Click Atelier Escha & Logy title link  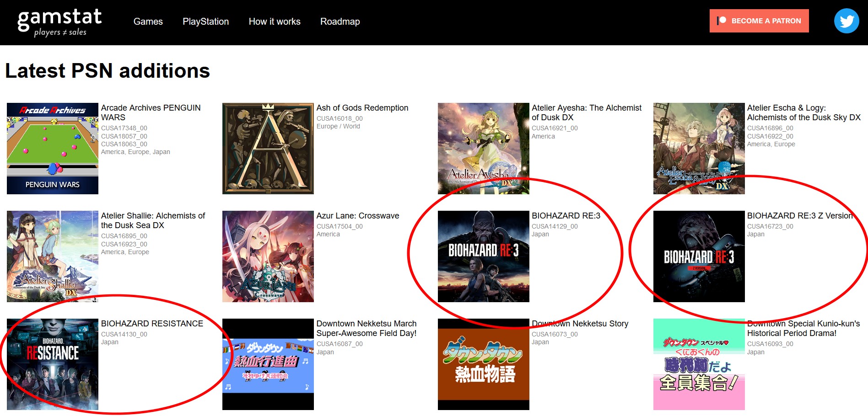804,112
